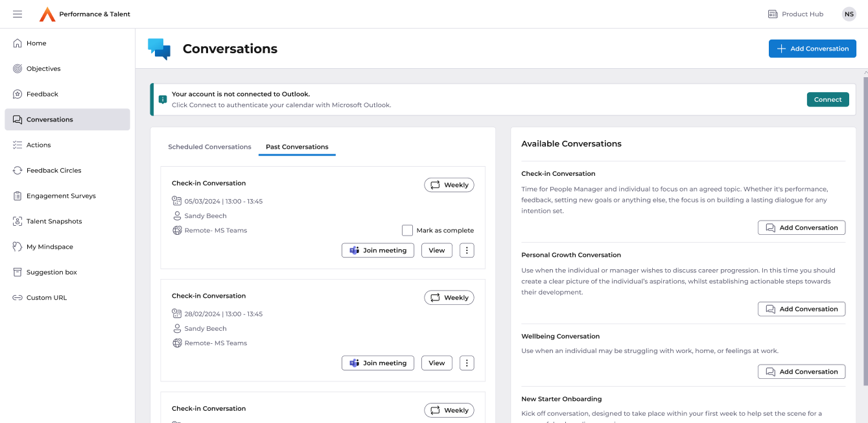Open the three-dot menu for 05/03/2024 conversation
The width and height of the screenshot is (868, 423).
[467, 250]
